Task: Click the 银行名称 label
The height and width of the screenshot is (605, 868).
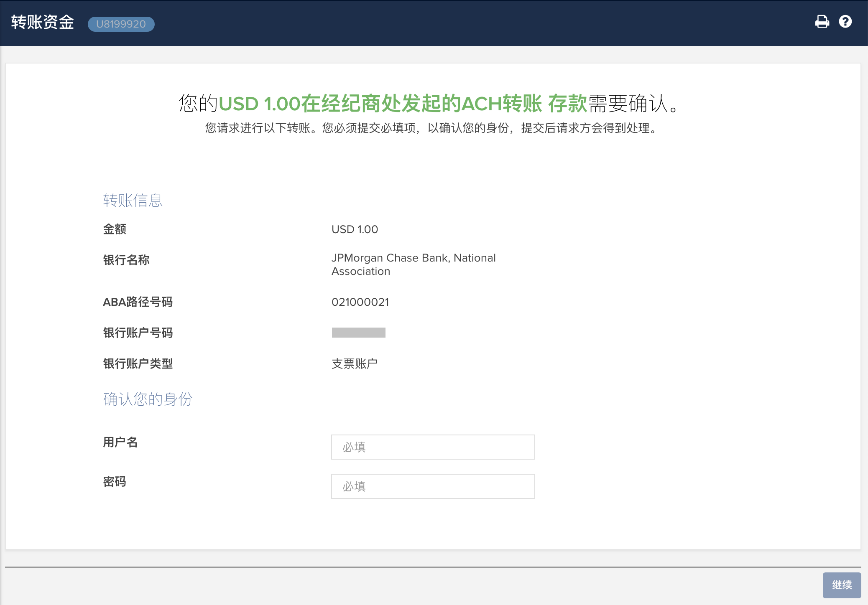Action: tap(126, 260)
